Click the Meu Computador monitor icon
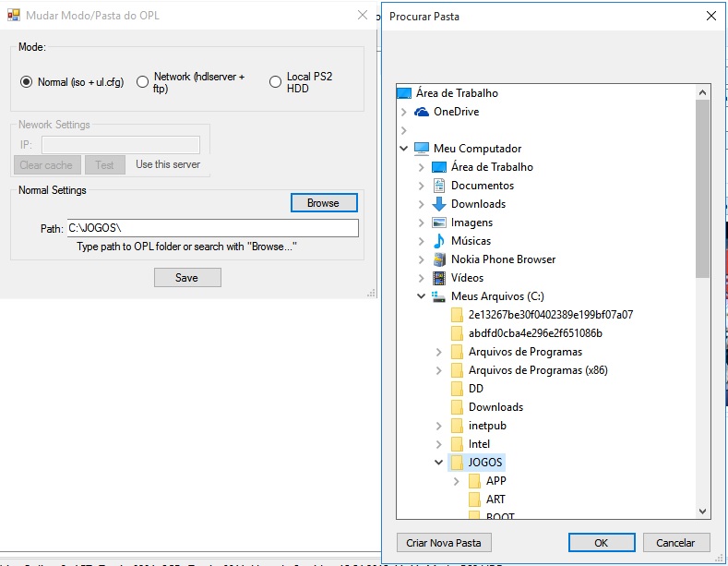This screenshot has width=728, height=566. tap(422, 149)
